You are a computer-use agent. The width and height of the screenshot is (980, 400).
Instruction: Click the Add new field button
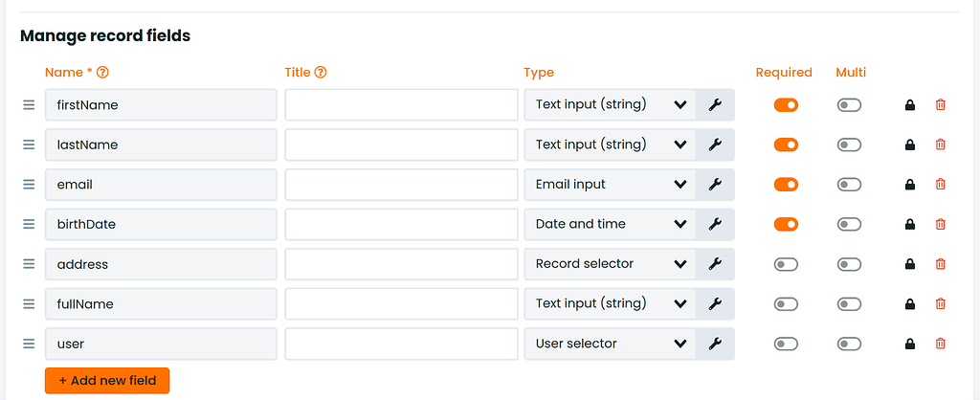[x=107, y=381]
